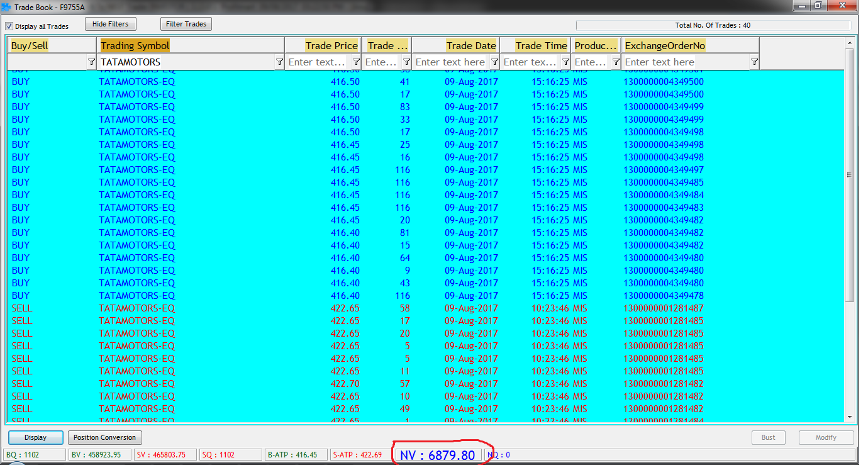The image size is (868, 465).
Task: Open the Trade Price filter funnel icon
Action: (356, 62)
